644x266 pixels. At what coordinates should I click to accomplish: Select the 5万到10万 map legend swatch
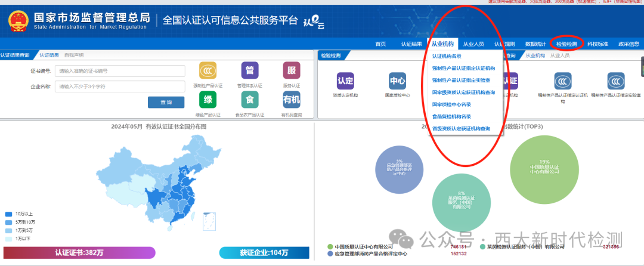pyautogui.click(x=8, y=222)
